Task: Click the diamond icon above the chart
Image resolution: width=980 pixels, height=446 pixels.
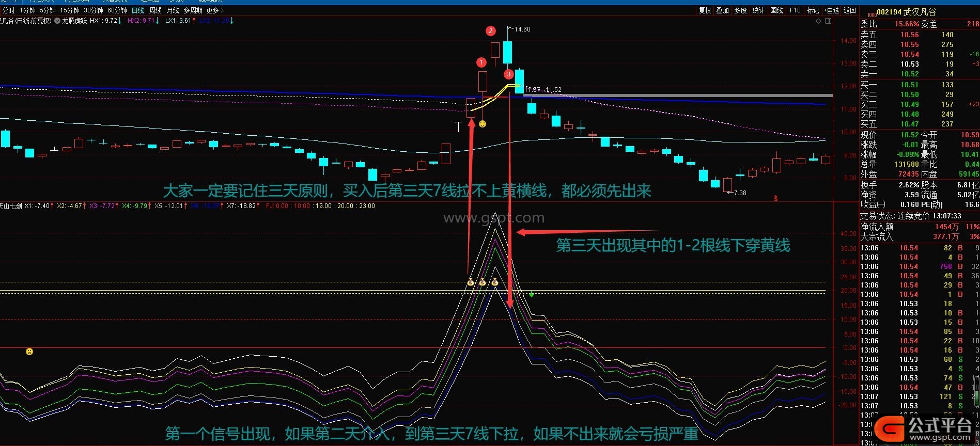Action: (818, 21)
